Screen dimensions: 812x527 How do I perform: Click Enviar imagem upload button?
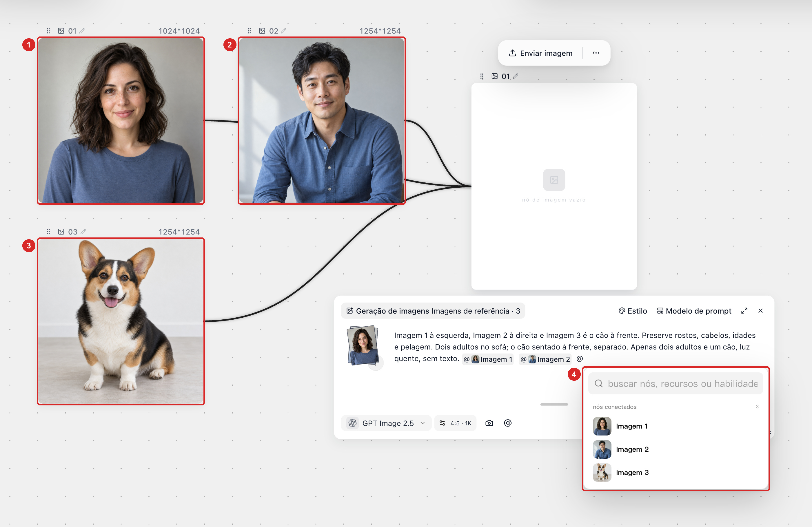tap(540, 53)
